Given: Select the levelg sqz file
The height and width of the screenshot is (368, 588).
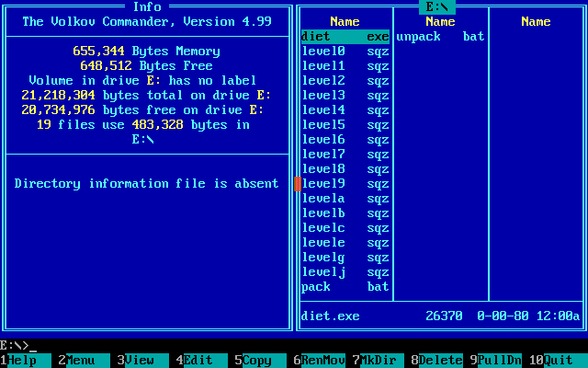Looking at the screenshot, I should (x=345, y=258).
